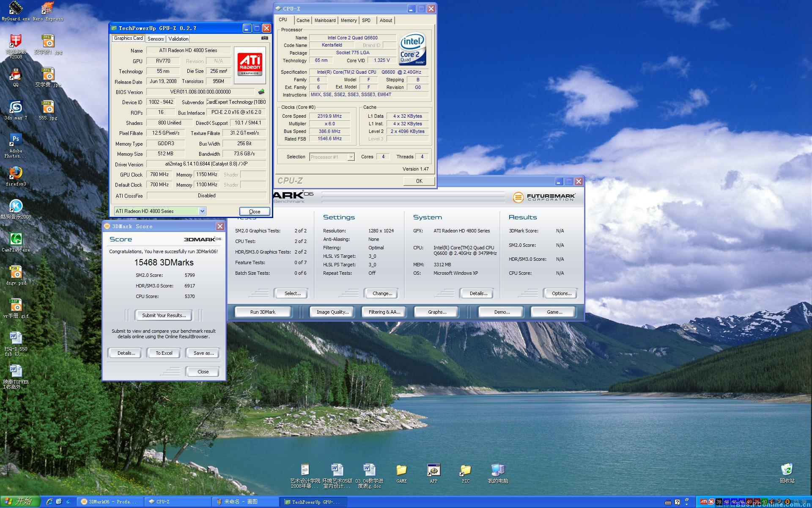Select QQ desktop icon
812x508 pixels.
[x=16, y=77]
